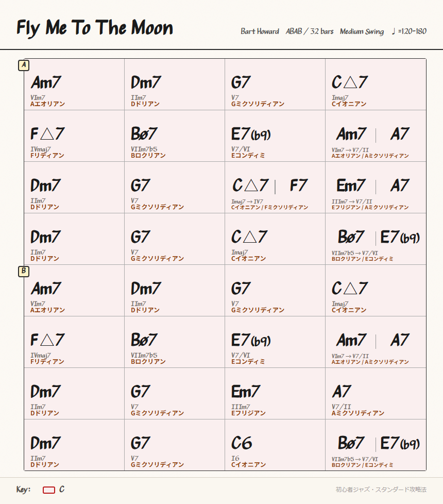This screenshot has height=504, width=443.
Task: Select the first Am7 chord in section A
Action: [46, 82]
